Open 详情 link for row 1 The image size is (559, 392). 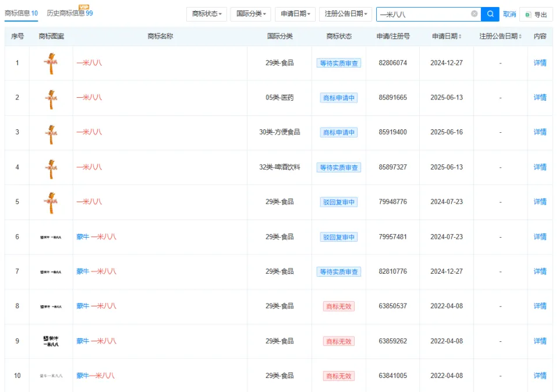click(x=540, y=63)
